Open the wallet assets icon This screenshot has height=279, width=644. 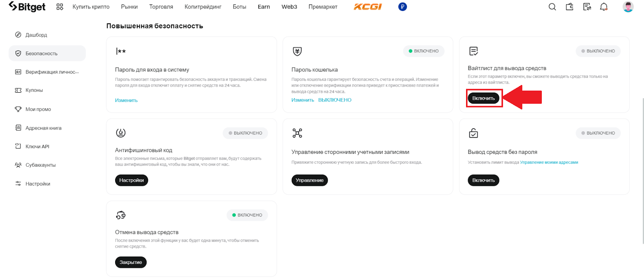pyautogui.click(x=570, y=7)
